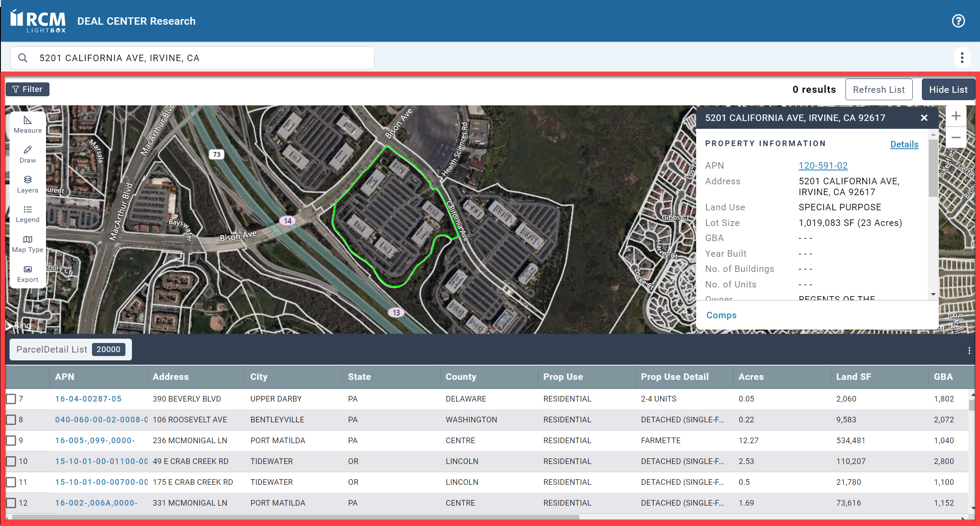Image resolution: width=980 pixels, height=526 pixels.
Task: Select the Measure tool
Action: [27, 124]
